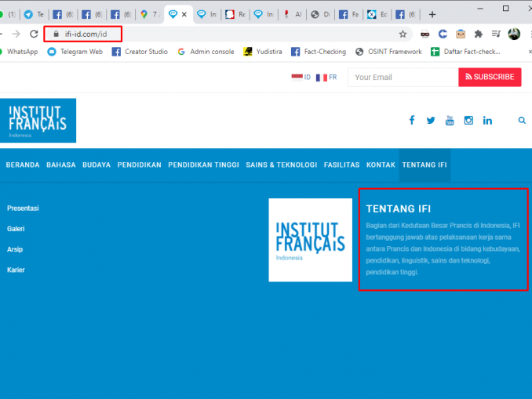Switch to the tab labeled Di
Screen dimensions: 532x399
click(321, 14)
